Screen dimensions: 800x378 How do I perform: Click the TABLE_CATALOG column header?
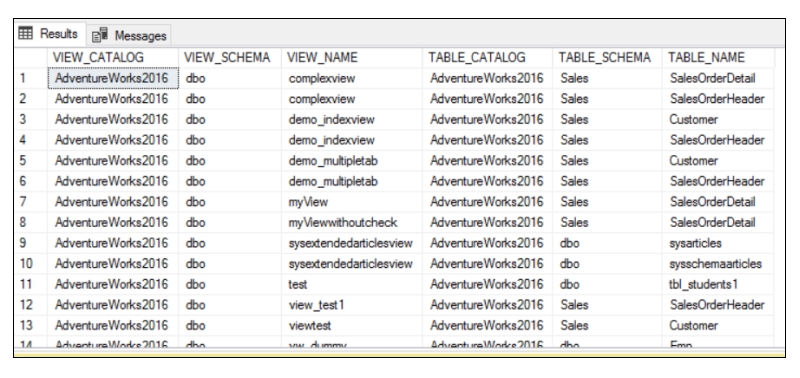tap(487, 58)
